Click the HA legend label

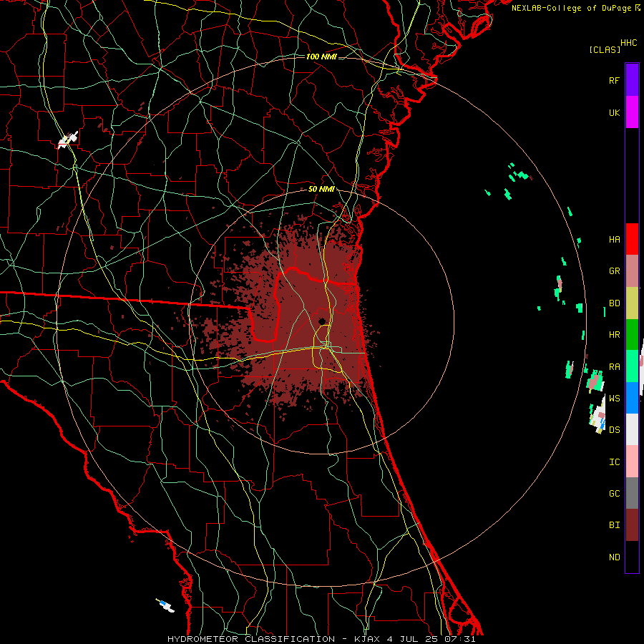coord(614,239)
